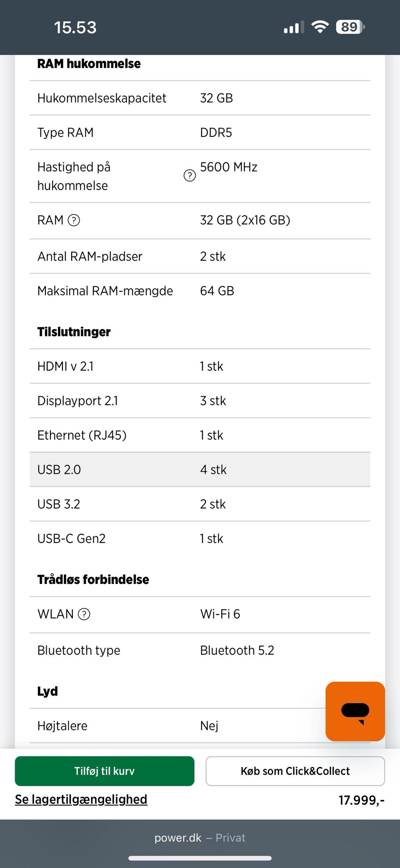This screenshot has height=868, width=400.
Task: Tap the cellular signal bars icon
Action: point(294,28)
